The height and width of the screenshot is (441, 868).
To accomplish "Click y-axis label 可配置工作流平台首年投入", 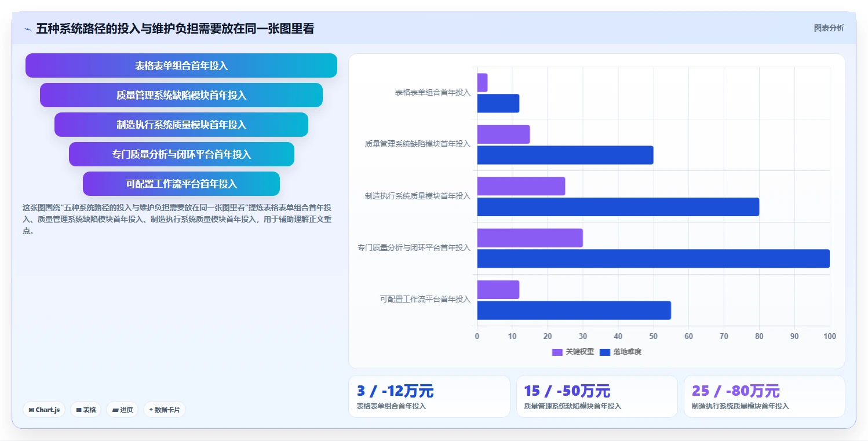I will (x=425, y=299).
